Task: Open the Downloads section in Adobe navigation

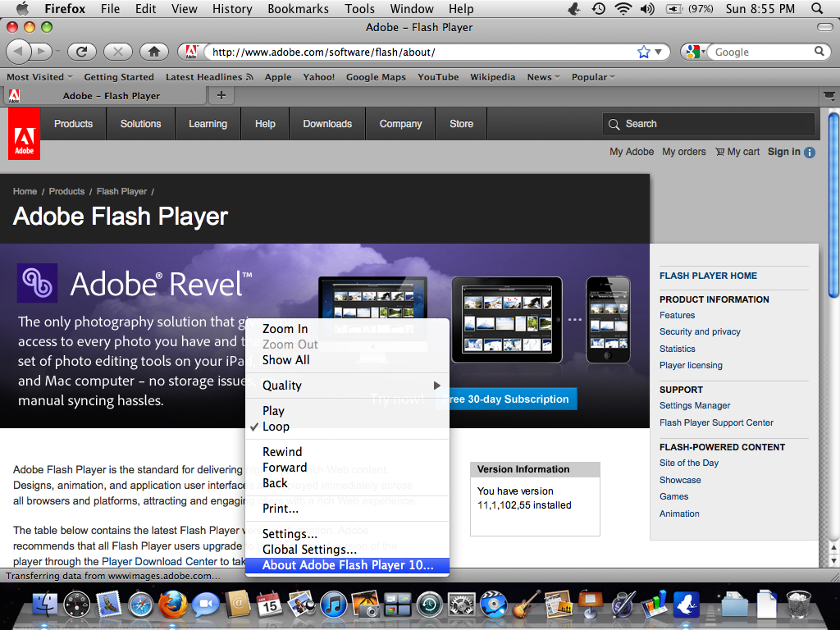Action: (327, 124)
